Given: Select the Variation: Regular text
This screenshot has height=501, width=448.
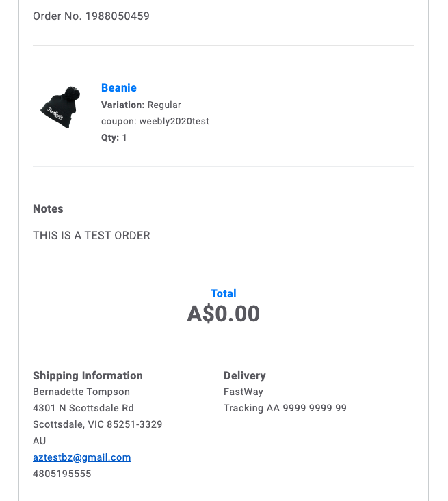Looking at the screenshot, I should (141, 105).
